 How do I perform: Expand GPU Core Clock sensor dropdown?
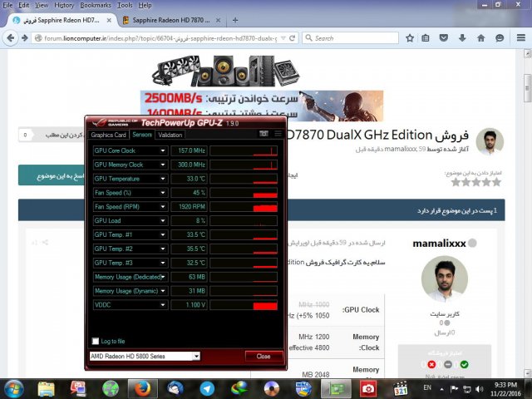pyautogui.click(x=163, y=151)
